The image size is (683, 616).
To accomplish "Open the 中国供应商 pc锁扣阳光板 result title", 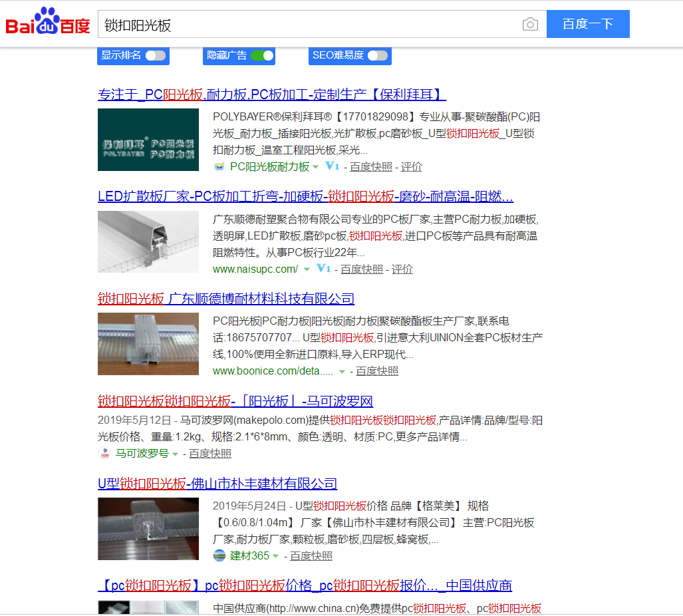I will pos(305,585).
